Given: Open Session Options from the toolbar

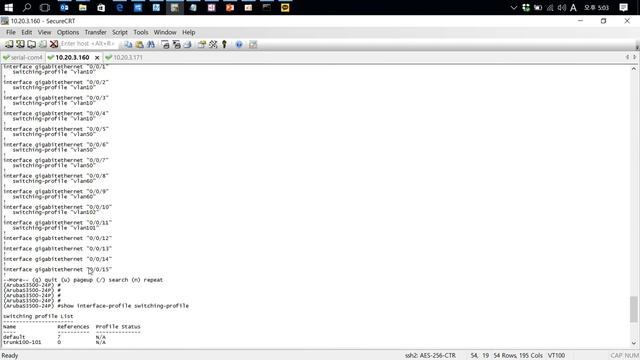Looking at the screenshot, I should [202, 44].
